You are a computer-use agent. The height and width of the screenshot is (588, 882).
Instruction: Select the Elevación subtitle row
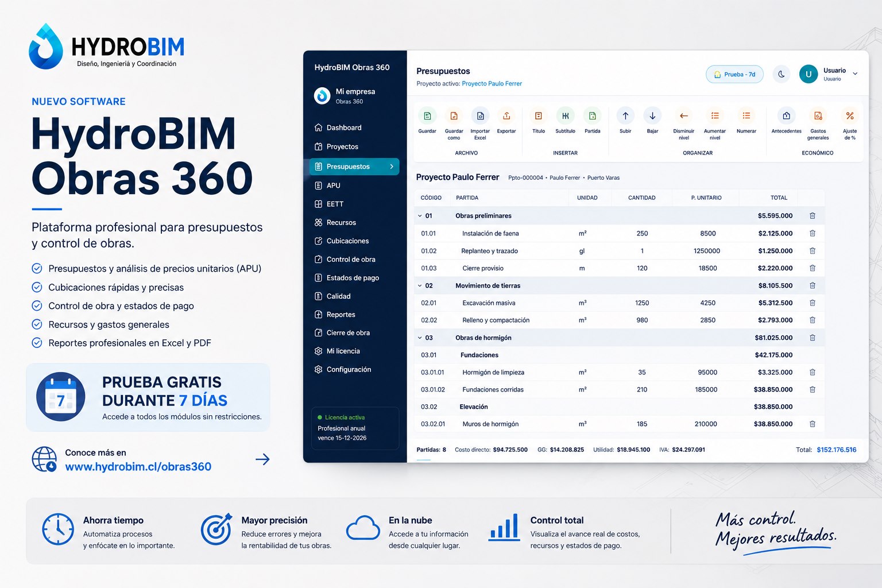(619, 407)
